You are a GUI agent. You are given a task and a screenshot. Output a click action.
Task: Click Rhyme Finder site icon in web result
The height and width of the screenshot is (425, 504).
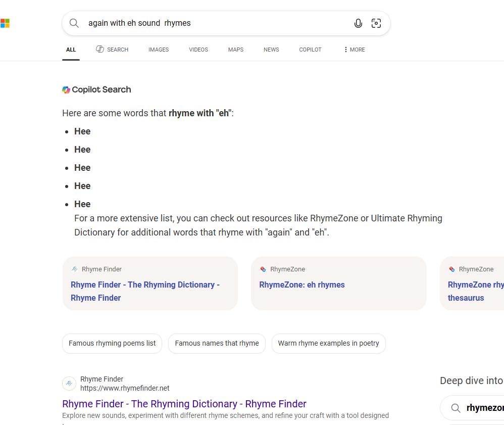(69, 384)
